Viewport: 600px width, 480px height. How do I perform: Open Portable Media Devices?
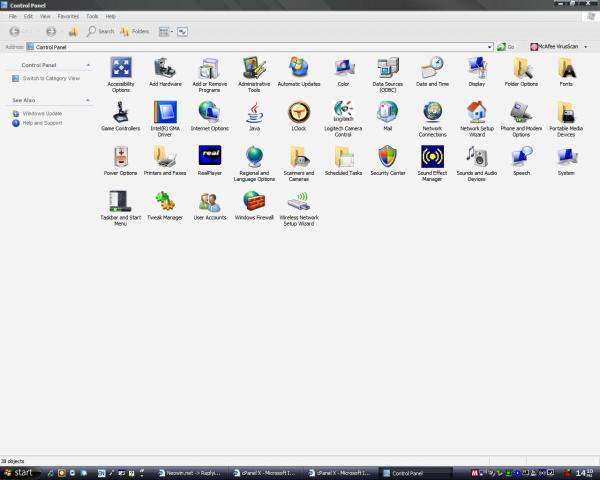click(566, 119)
